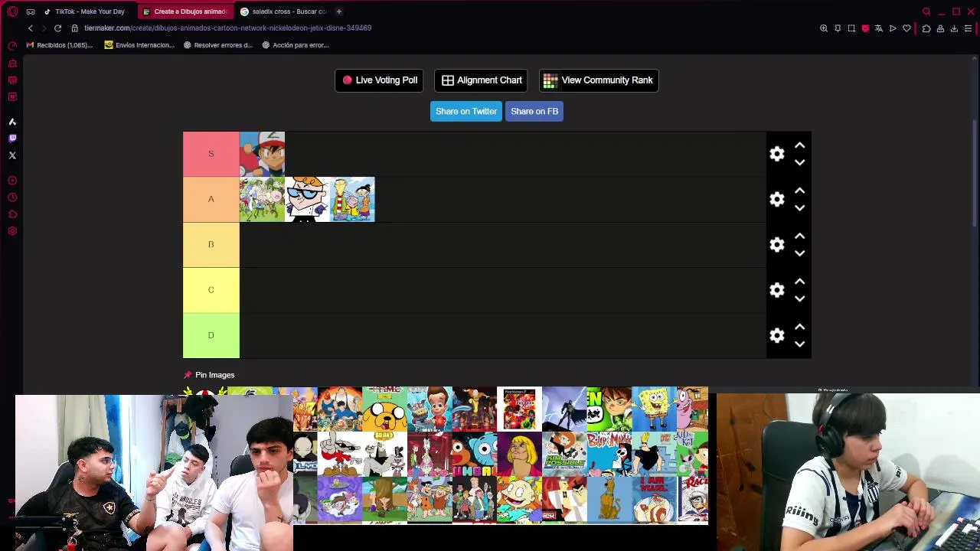The width and height of the screenshot is (980, 551).
Task: Click View Community Rank
Action: click(599, 80)
